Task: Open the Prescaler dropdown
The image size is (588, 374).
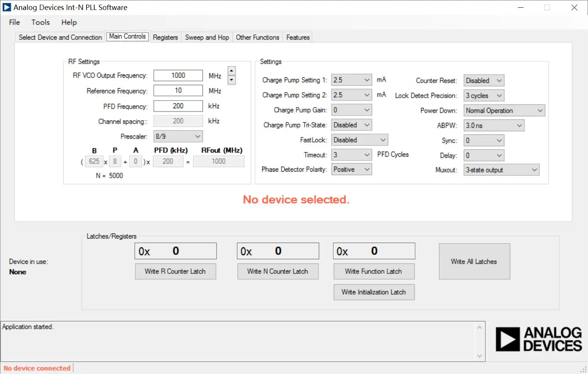Action: [178, 136]
